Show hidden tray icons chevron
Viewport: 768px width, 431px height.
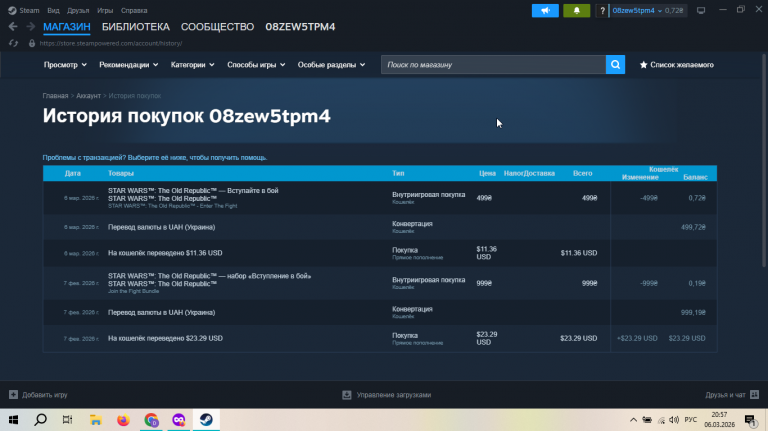click(633, 420)
